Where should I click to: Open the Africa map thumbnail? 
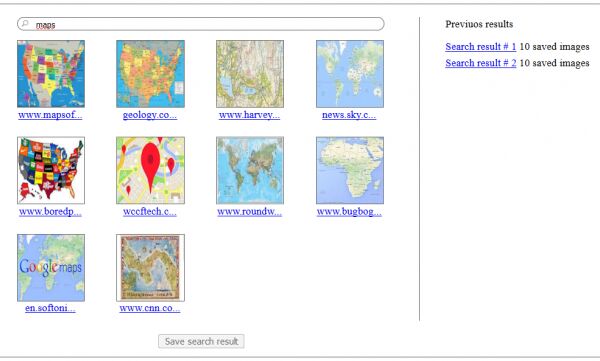[x=350, y=170]
